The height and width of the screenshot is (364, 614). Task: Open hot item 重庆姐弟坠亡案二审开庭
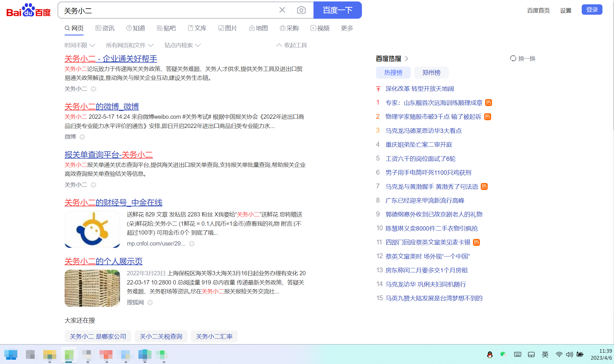(419, 144)
